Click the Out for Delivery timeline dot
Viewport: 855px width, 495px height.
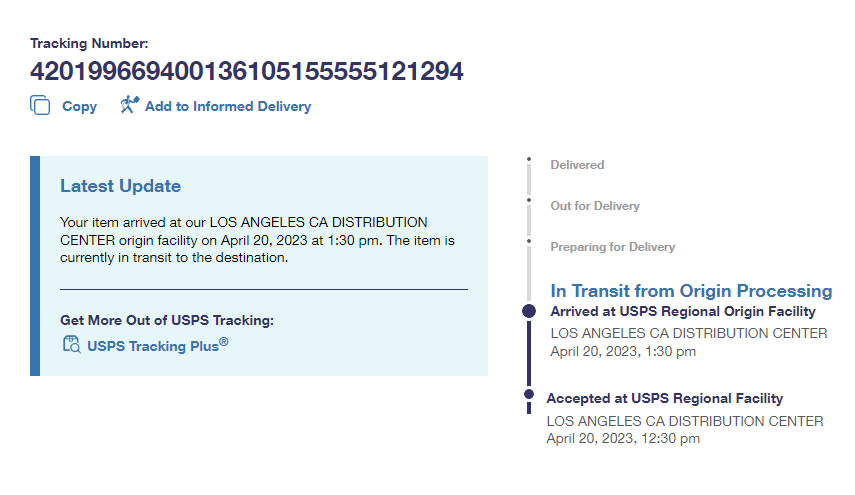(529, 200)
